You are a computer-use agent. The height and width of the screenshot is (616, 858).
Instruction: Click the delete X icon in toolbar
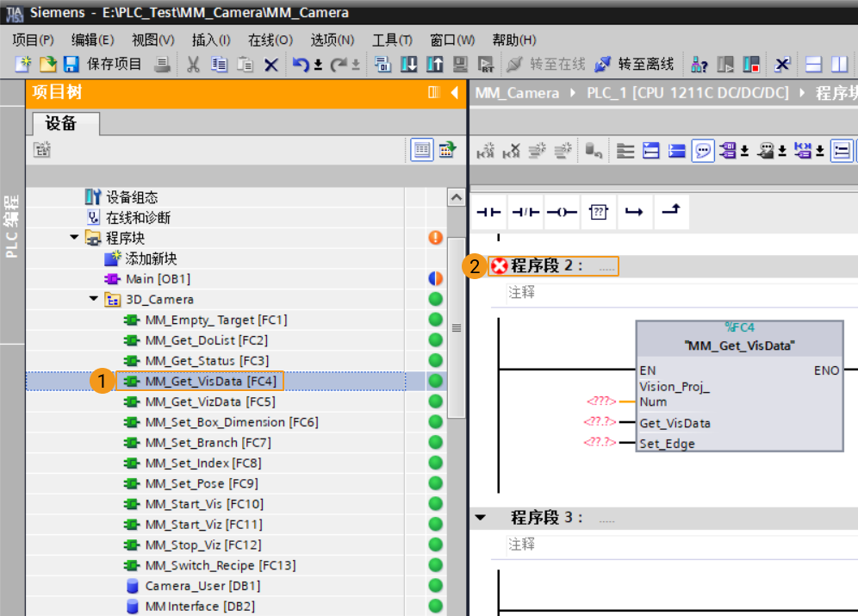tap(270, 65)
